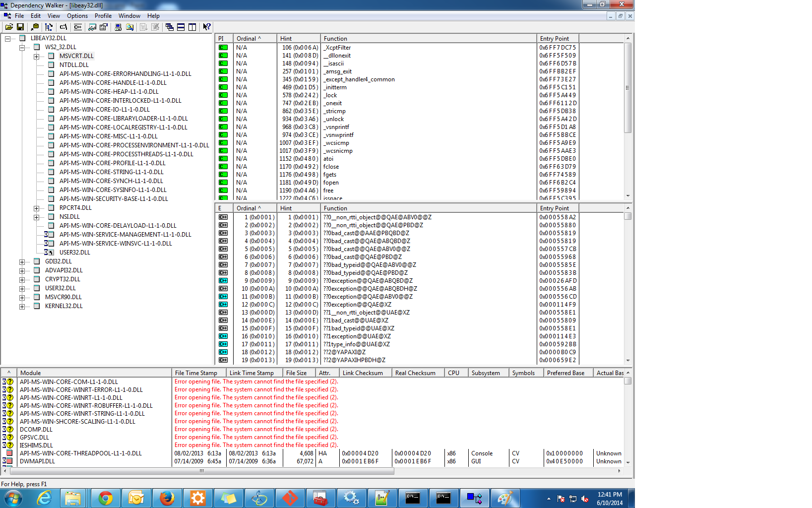Toggle Full Paths with the c:\ button
The width and height of the screenshot is (812, 508).
click(63, 27)
